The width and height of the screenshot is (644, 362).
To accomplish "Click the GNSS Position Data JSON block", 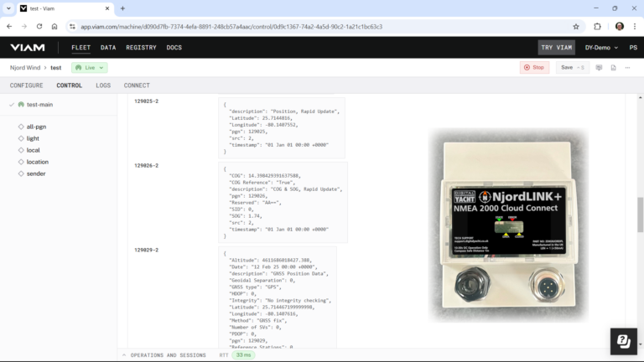I will [278, 297].
